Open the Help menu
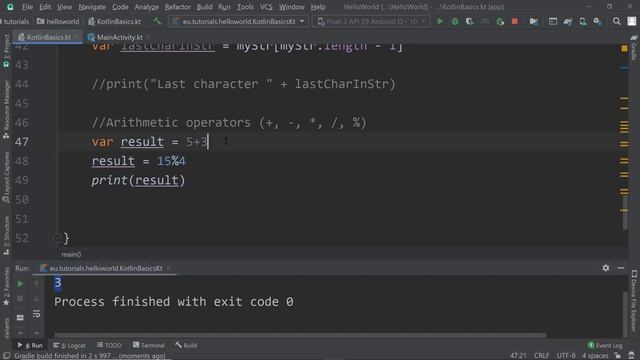Screen dimensions: 640x360 pos(318,7)
